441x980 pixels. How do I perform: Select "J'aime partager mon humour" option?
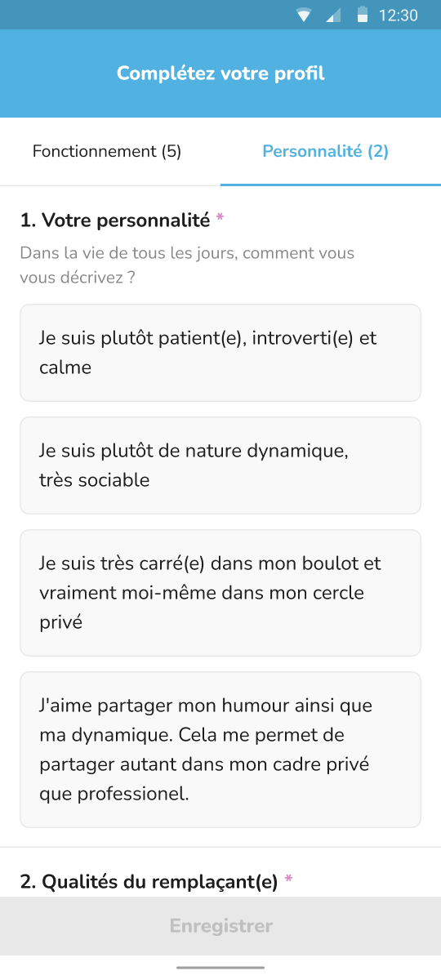point(220,750)
